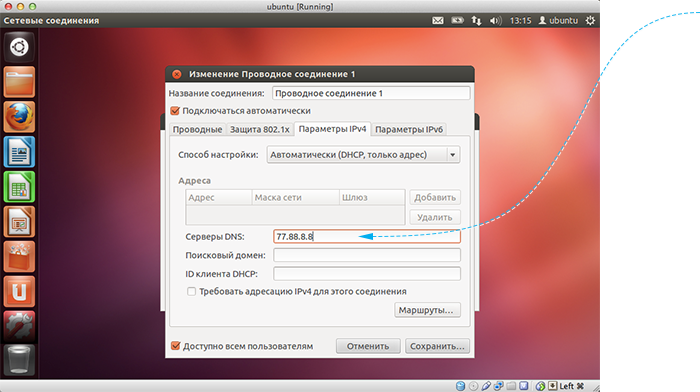Open Ubuntu One from launcher
This screenshot has height=392, width=700.
[x=19, y=291]
